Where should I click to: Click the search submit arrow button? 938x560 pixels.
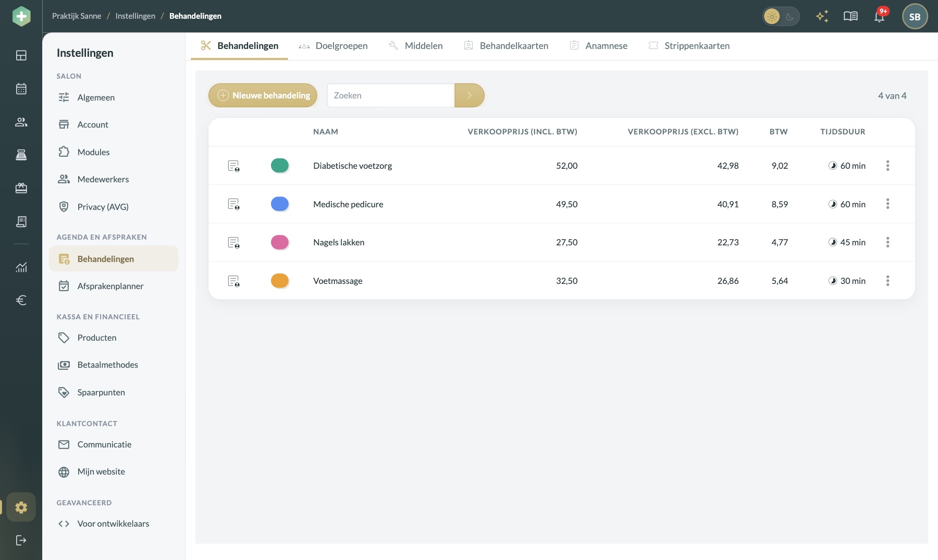pos(470,95)
